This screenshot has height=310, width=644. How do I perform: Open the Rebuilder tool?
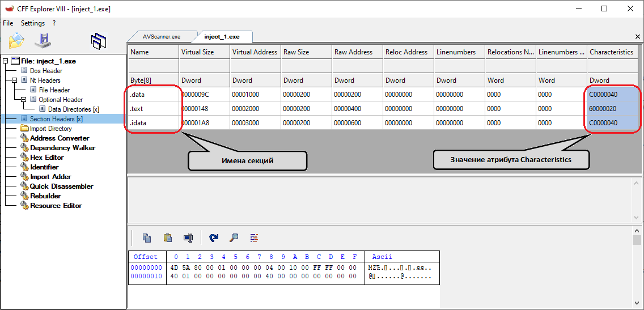click(45, 196)
